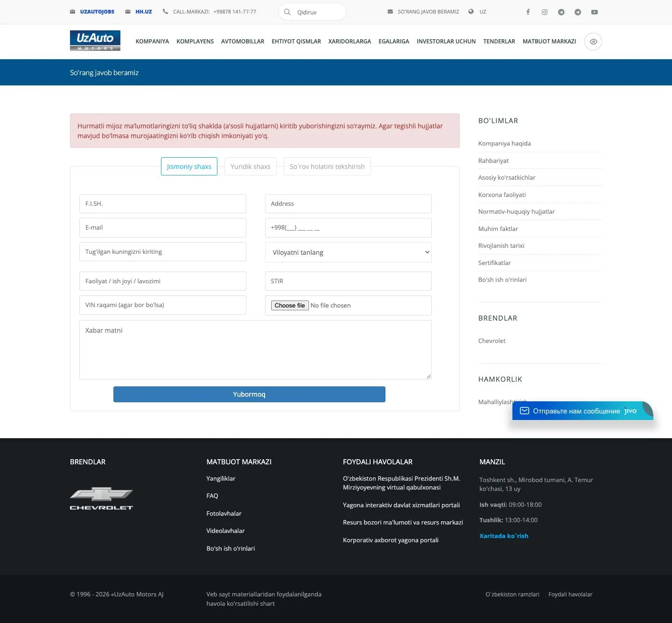Open the Telegram icon beside YouTube icon
The width and height of the screenshot is (672, 623).
pos(578,12)
